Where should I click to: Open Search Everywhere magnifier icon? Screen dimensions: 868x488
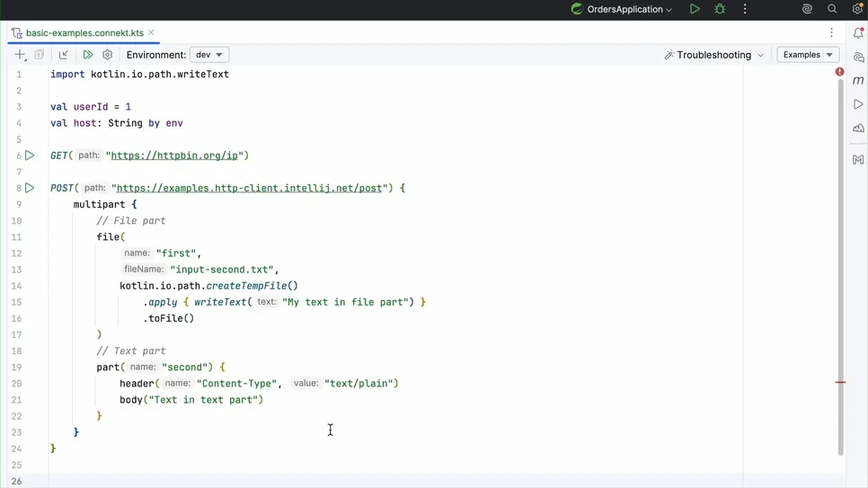(832, 9)
